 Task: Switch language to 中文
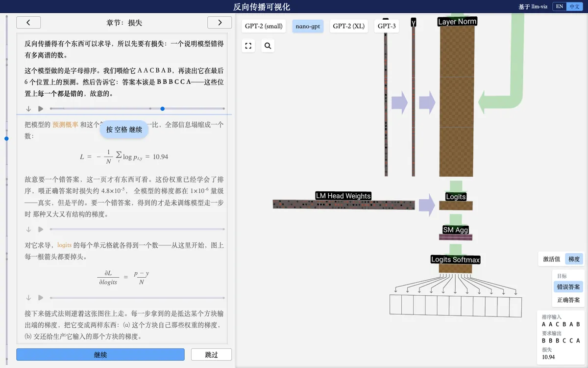tap(574, 6)
